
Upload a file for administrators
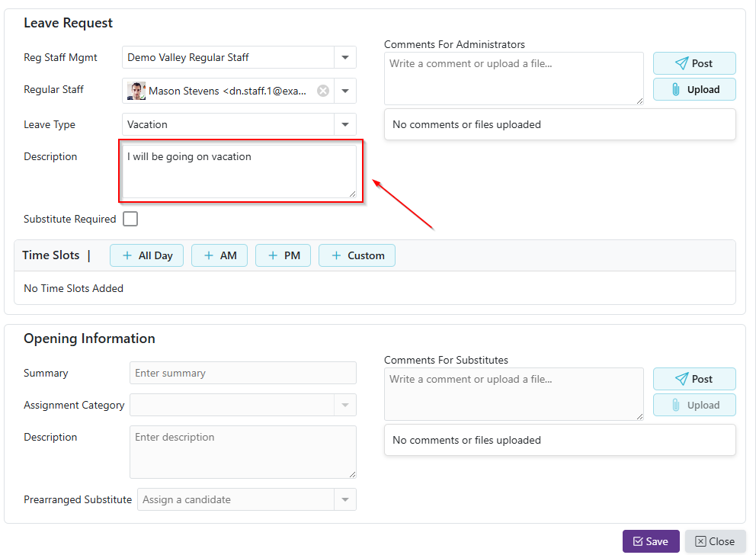(x=694, y=89)
